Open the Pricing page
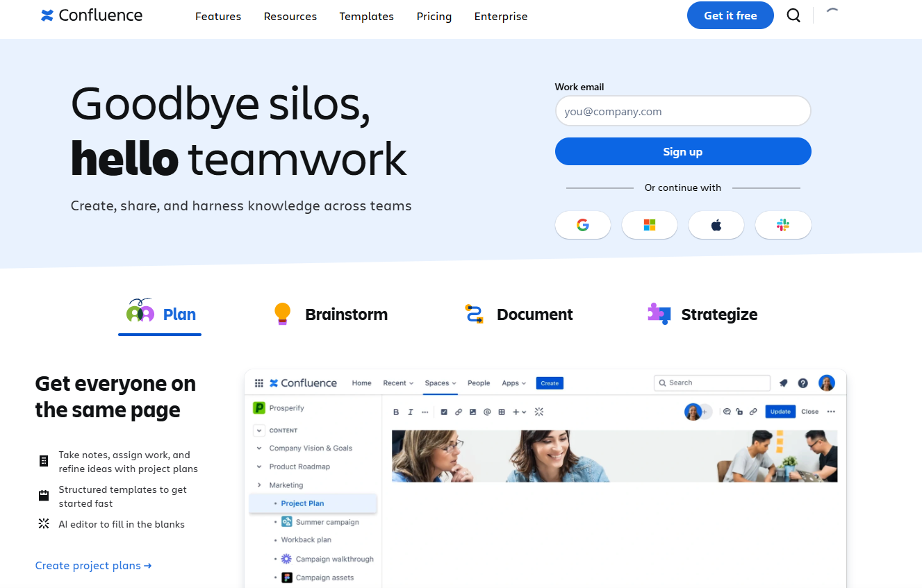 [434, 16]
